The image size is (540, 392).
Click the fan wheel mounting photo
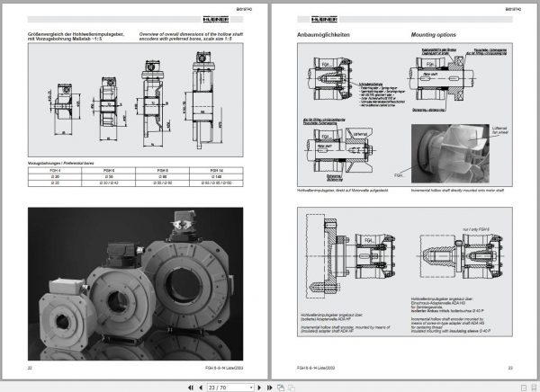[450, 154]
